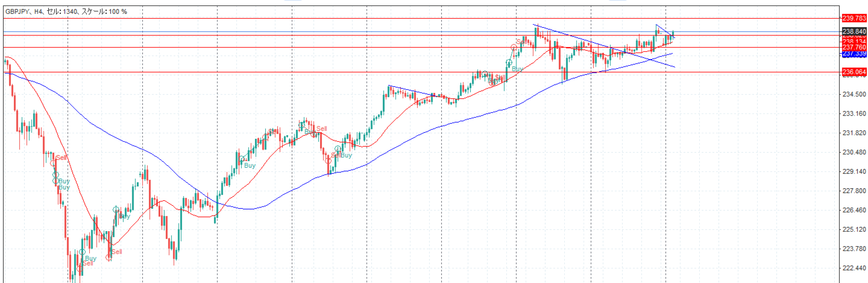868x283 pixels.
Task: Select the Buy marker label near 229.140 level
Action: (250, 166)
